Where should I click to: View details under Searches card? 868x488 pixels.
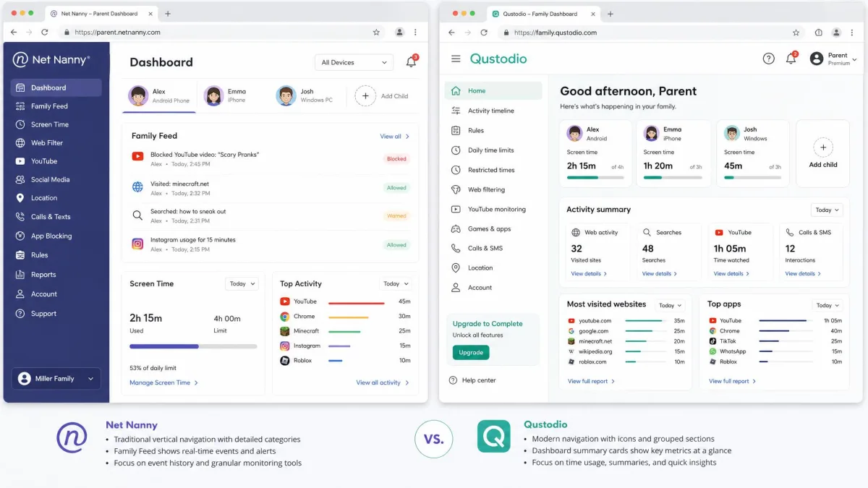point(660,274)
